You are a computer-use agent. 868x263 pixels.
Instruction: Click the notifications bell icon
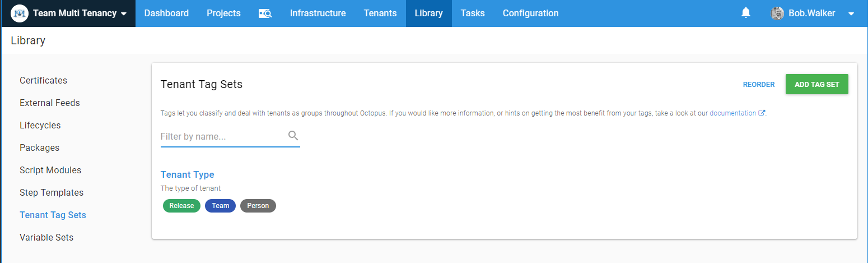point(745,13)
